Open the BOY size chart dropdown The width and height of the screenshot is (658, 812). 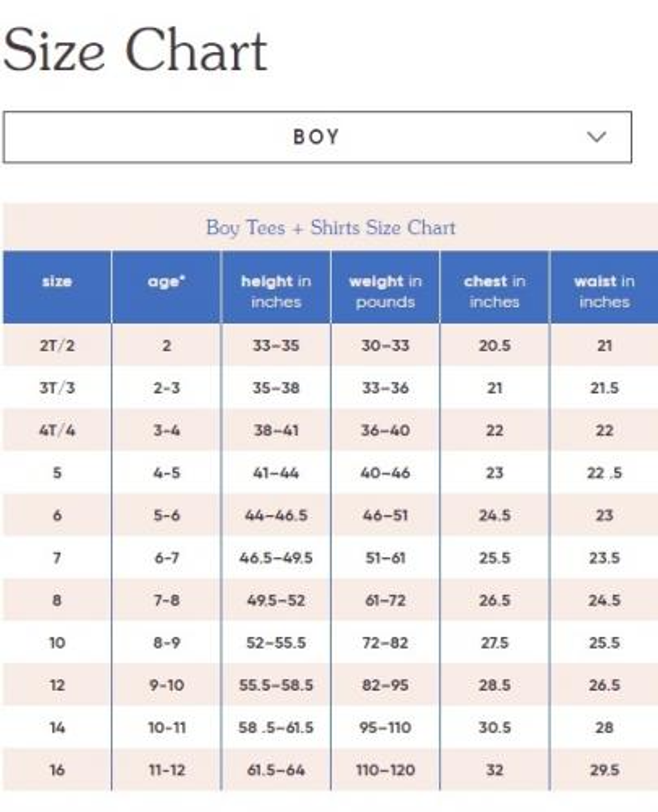(x=316, y=137)
